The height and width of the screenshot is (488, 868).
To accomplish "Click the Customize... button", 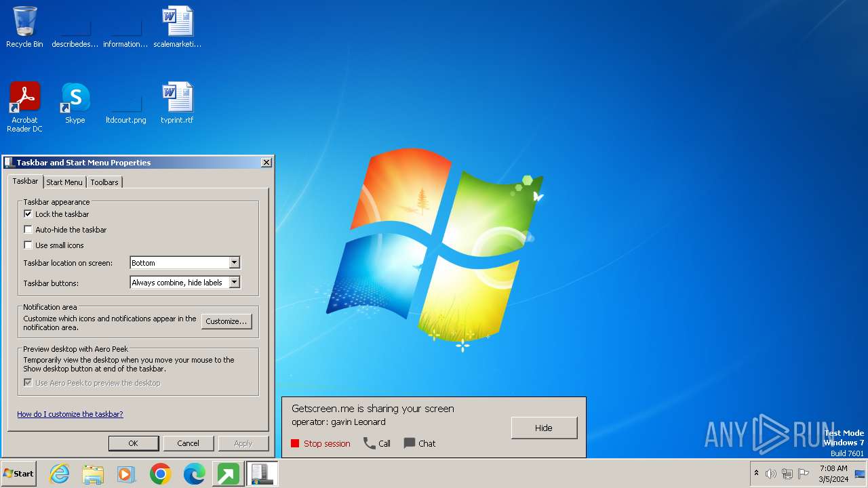I will pos(226,321).
